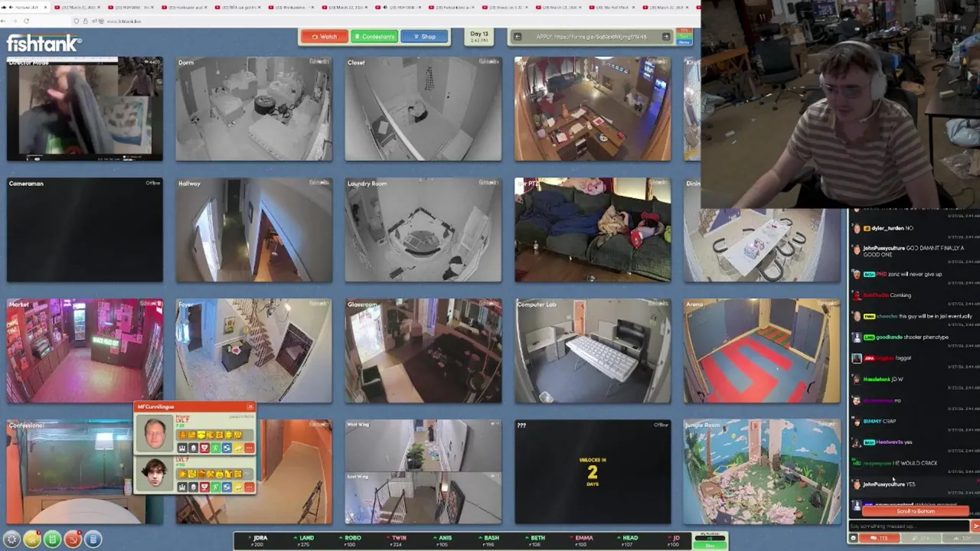Click the APPLY forms link text
The width and height of the screenshot is (980, 551).
tap(591, 37)
